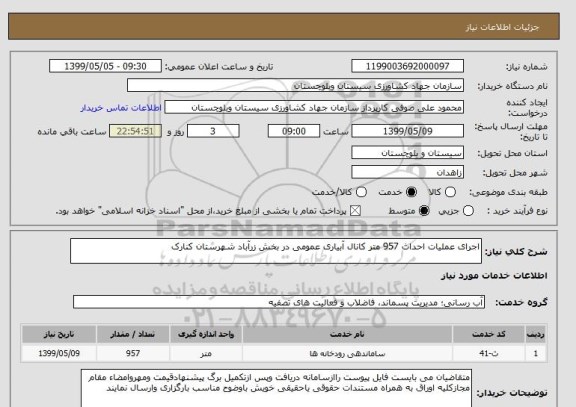Click the need number field 1199003692000097

(407, 66)
